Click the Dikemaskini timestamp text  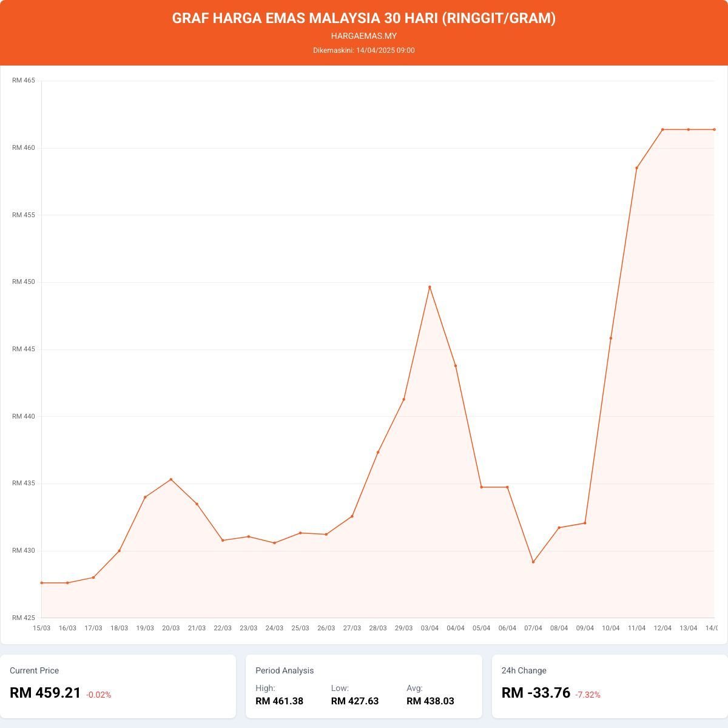point(364,50)
